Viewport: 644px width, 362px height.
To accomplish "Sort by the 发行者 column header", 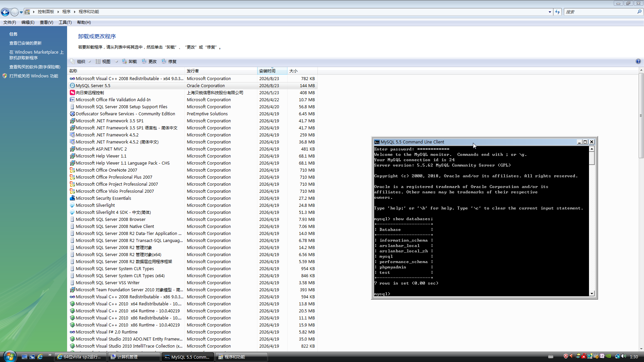I will 221,71.
